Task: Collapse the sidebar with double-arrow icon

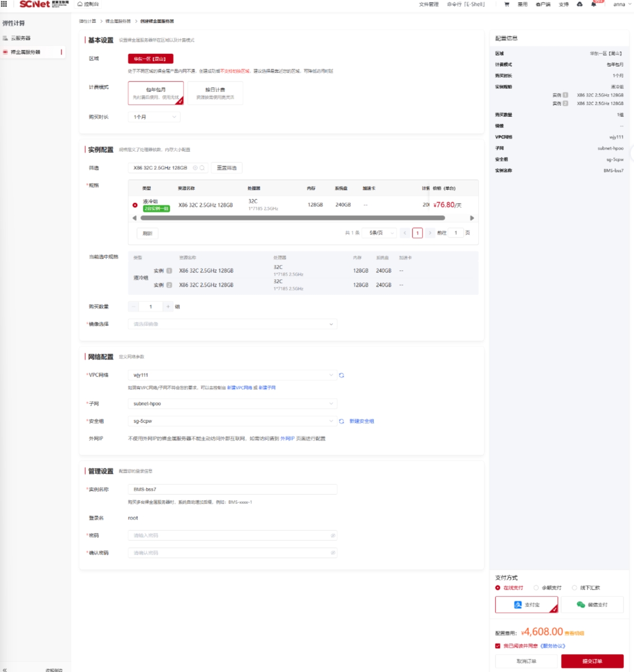Action: click(x=5, y=669)
